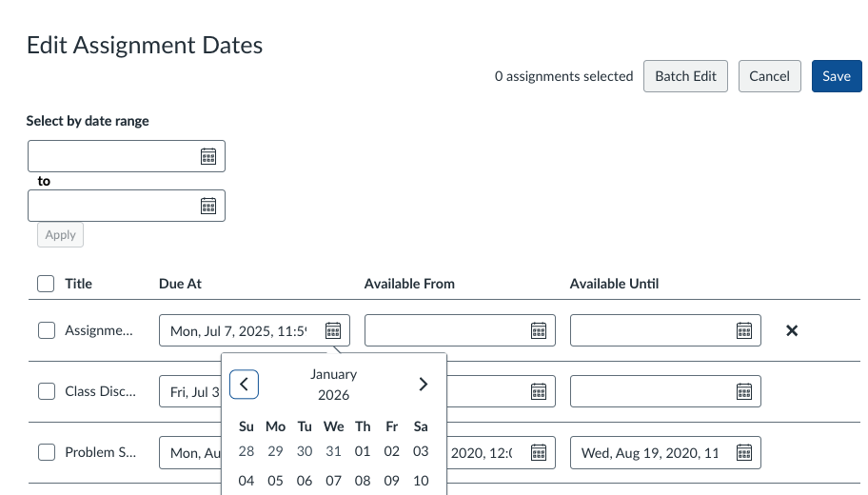Viewport: 868px width, 495px height.
Task: Go to previous month in date picker
Action: [x=244, y=385]
